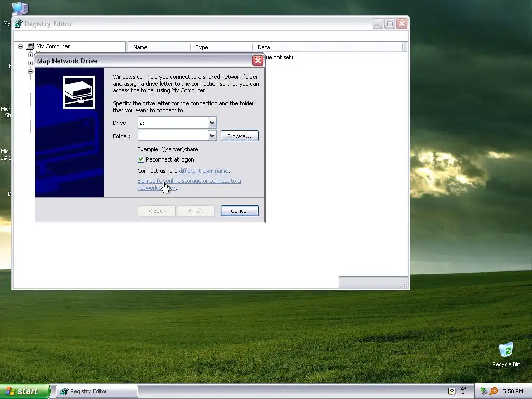This screenshot has height=399, width=532.
Task: Open the Folder history dropdown arrow
Action: tap(212, 136)
